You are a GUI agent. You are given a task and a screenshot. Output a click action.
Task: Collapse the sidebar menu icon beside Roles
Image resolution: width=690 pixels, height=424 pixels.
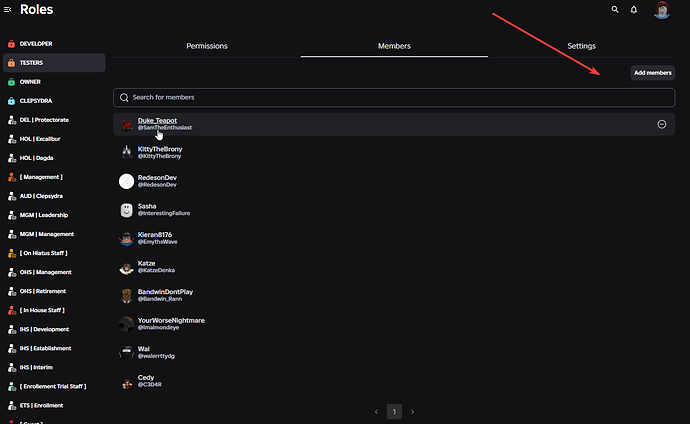(7, 9)
